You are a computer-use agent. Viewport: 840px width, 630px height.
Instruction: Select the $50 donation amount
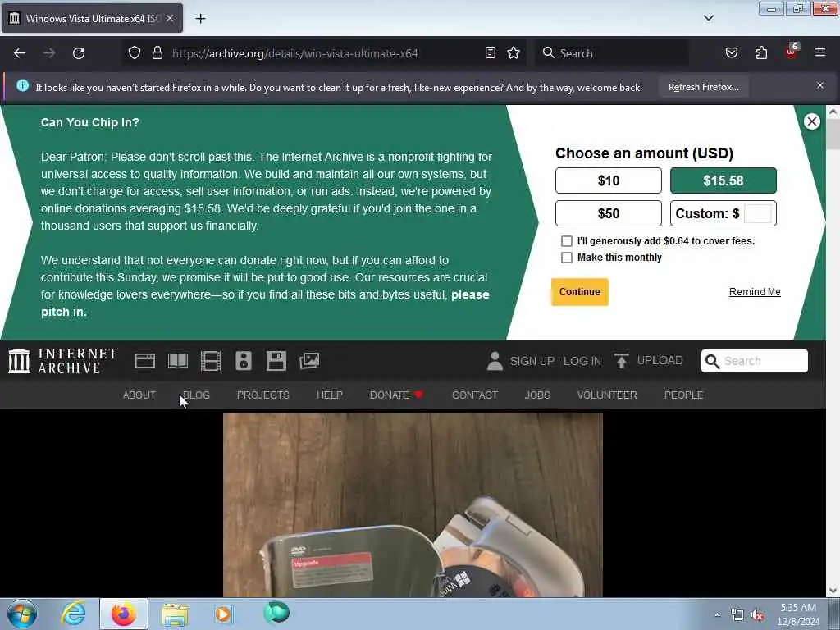pos(609,213)
